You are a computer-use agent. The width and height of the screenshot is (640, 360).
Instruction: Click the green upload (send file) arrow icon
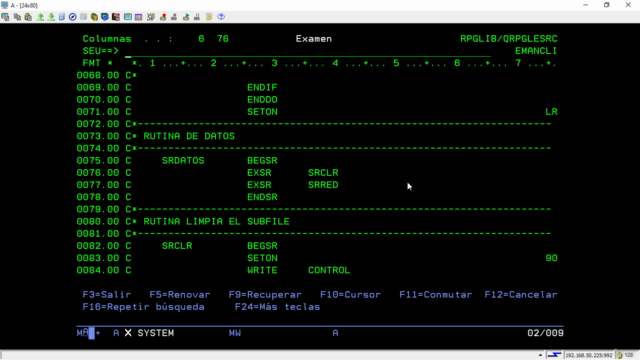pos(40,17)
